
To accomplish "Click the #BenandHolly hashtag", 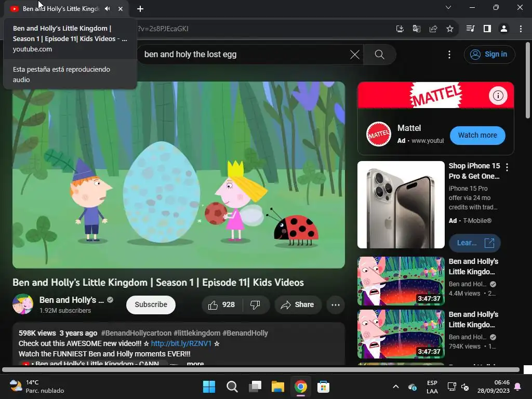I will [245, 333].
